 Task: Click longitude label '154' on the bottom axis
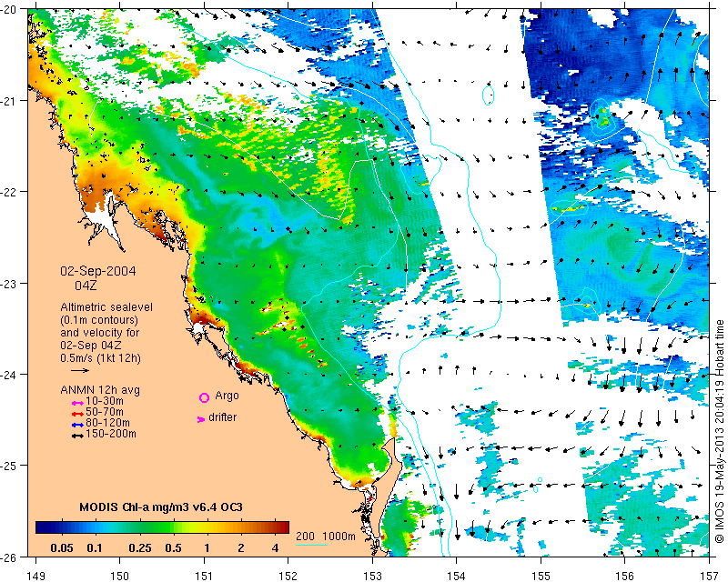(x=457, y=576)
